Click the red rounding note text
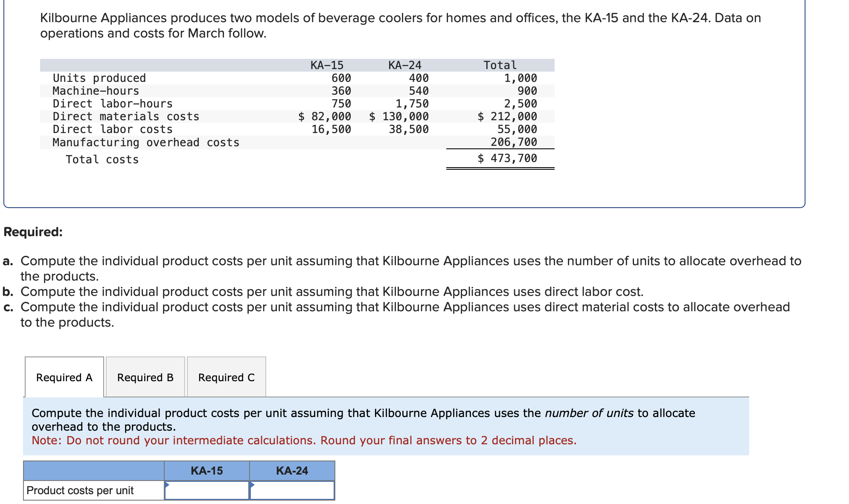The width and height of the screenshot is (849, 504). point(304,440)
